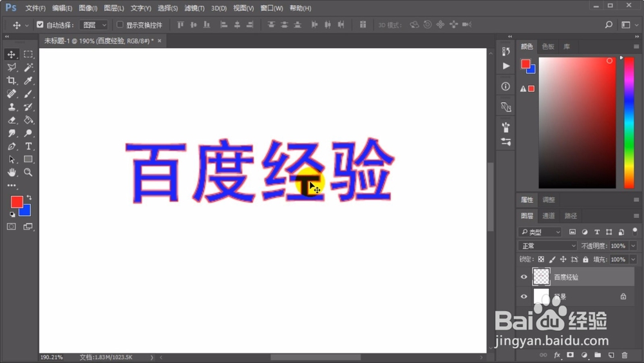Image resolution: width=644 pixels, height=363 pixels.
Task: Open the 图像(I) menu
Action: 88,8
